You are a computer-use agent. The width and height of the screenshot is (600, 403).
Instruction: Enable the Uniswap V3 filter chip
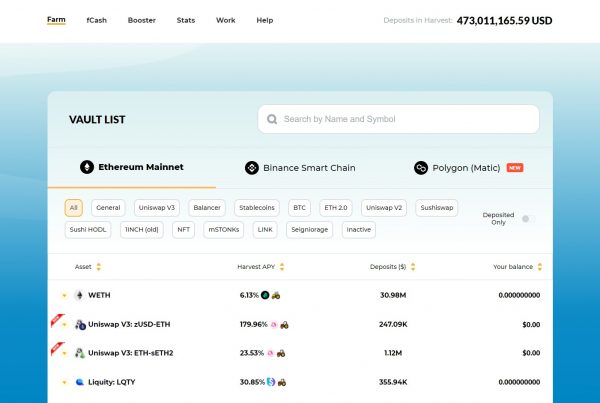pos(155,208)
